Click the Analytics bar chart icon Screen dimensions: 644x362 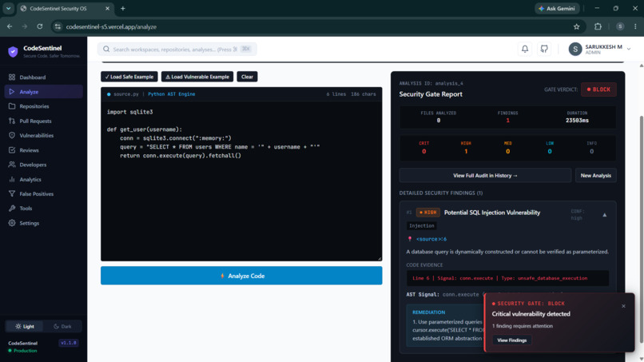12,179
